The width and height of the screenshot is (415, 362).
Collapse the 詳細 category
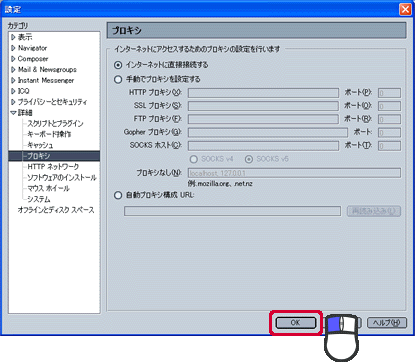pos(13,113)
